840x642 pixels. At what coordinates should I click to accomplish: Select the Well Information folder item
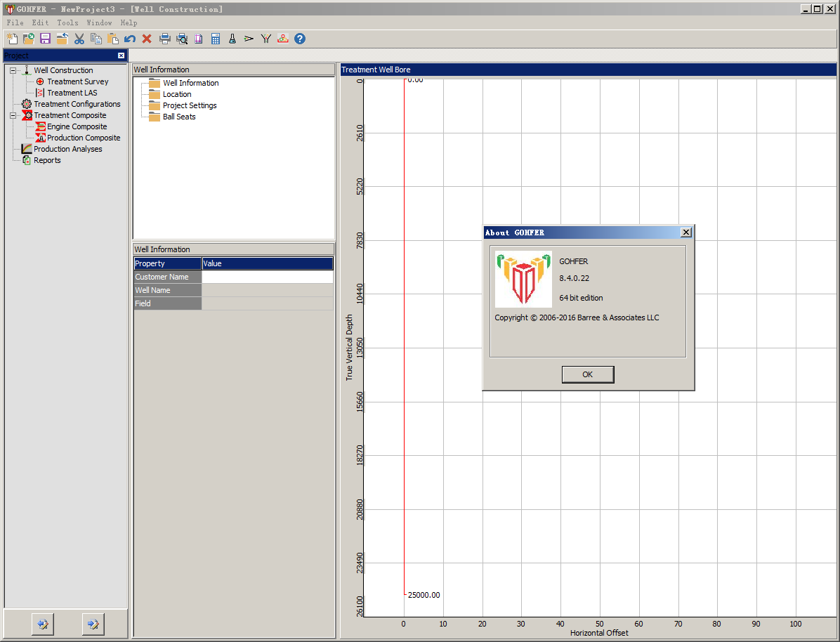tap(191, 83)
